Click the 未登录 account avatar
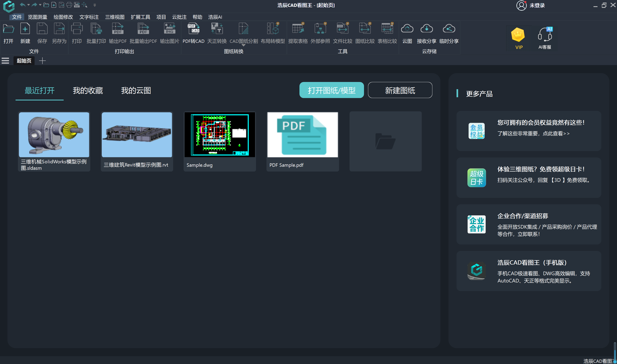This screenshot has height=364, width=617. coord(521,5)
